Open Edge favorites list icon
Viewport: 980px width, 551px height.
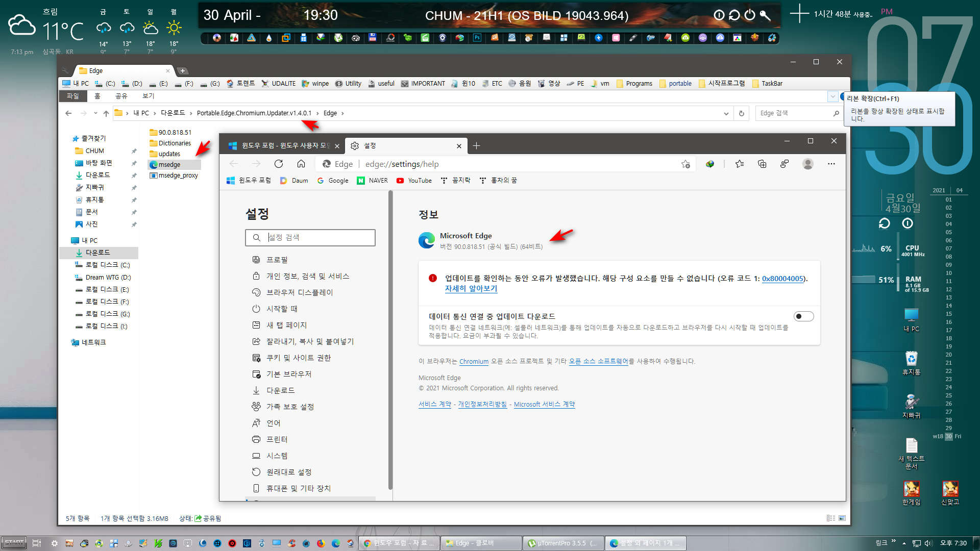[740, 164]
